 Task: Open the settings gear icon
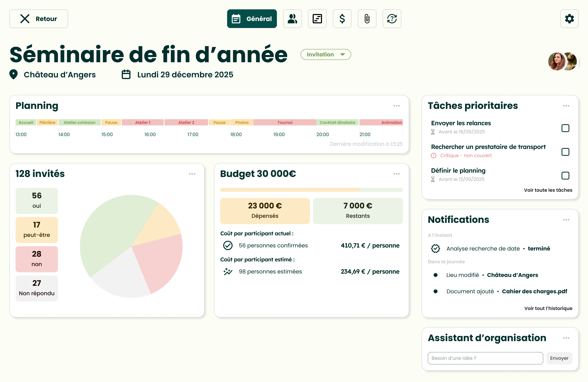click(569, 19)
